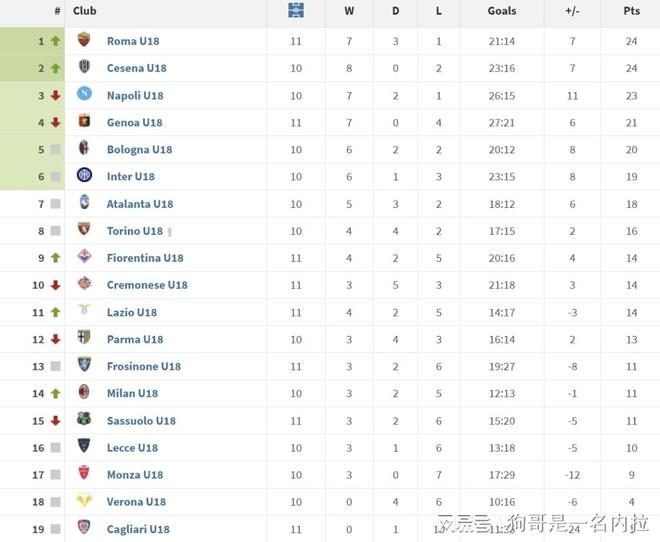Click the Inter U18 club crest
Viewport: 660px width, 542px height.
tap(84, 175)
